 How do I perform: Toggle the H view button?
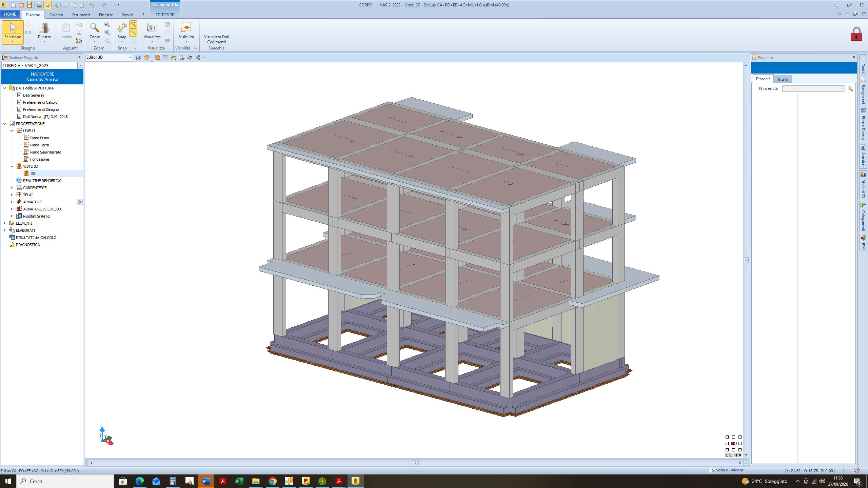(736, 455)
